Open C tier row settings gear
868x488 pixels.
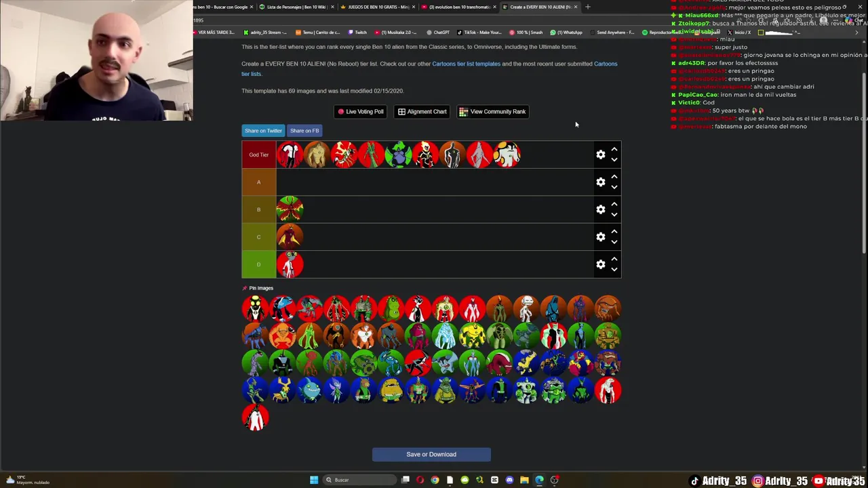point(600,237)
